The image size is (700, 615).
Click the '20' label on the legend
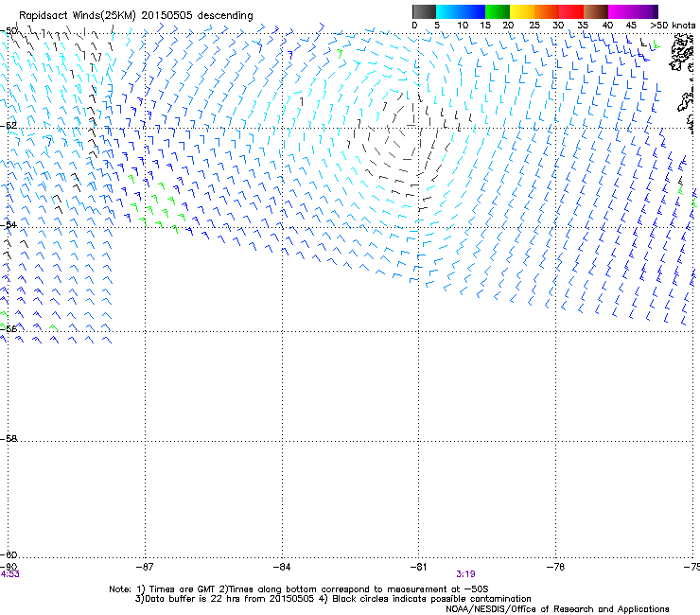pos(508,26)
